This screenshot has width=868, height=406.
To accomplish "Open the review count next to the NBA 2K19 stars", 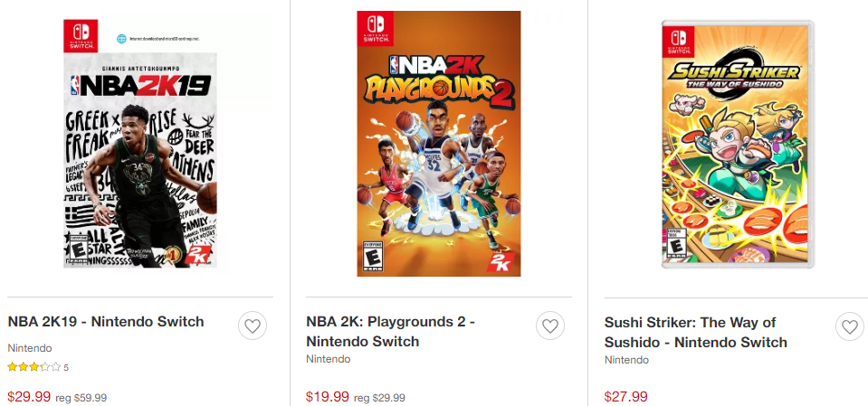I will (x=66, y=368).
